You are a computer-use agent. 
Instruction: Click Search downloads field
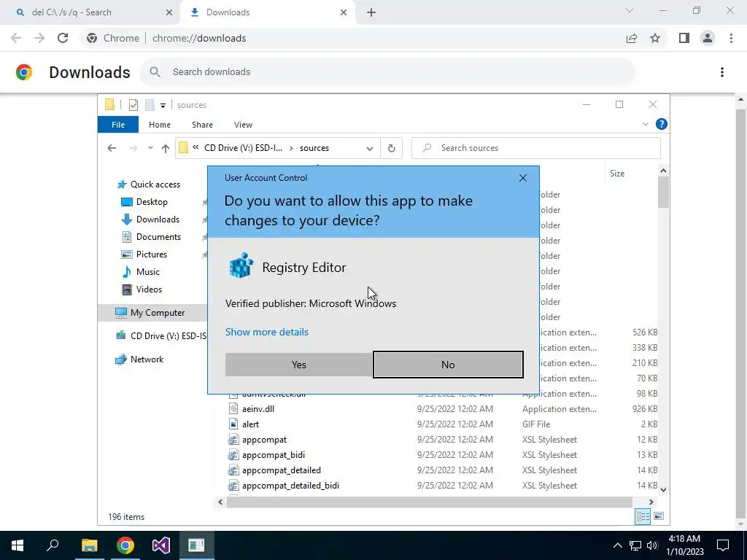[387, 72]
